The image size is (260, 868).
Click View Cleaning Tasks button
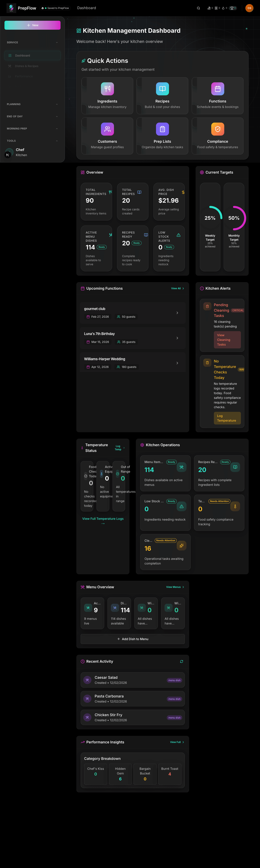click(x=227, y=340)
